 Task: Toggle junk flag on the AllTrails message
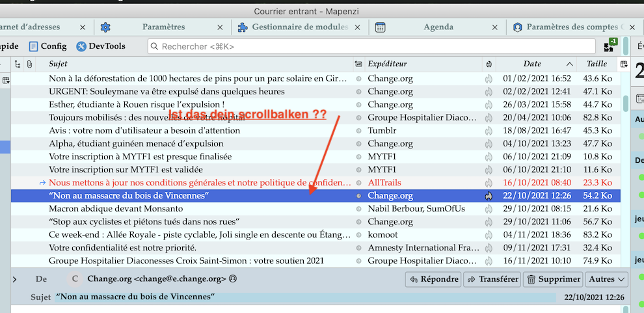point(489,183)
